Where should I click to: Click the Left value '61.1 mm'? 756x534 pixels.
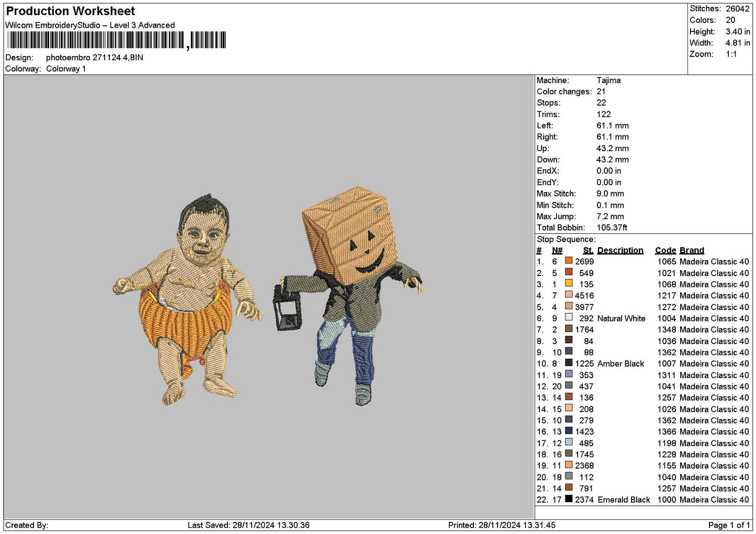point(613,126)
